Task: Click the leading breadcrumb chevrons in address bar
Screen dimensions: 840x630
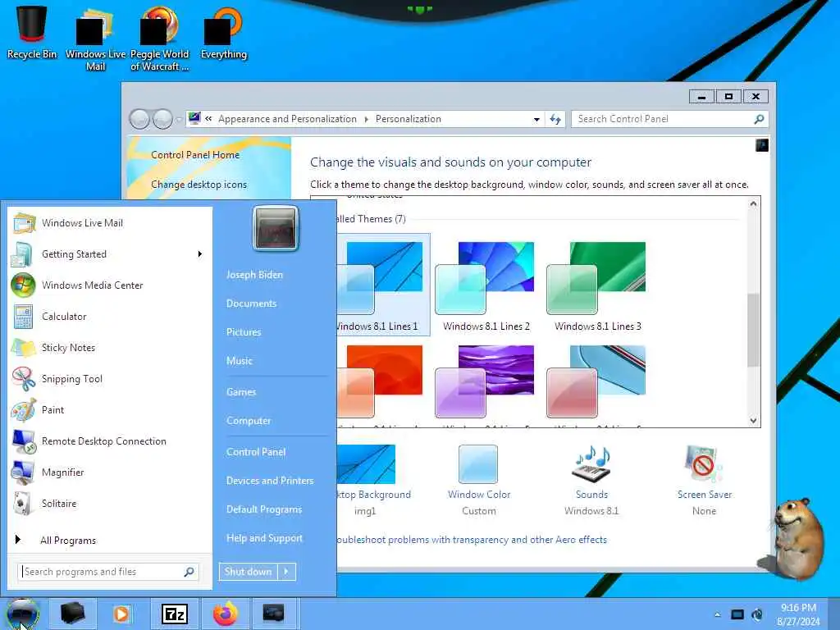Action: point(208,119)
